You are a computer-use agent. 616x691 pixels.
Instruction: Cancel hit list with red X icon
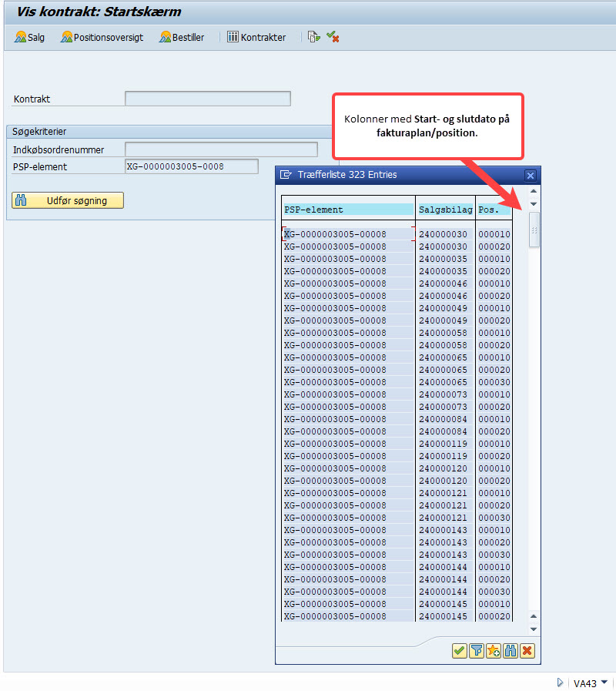tap(527, 651)
